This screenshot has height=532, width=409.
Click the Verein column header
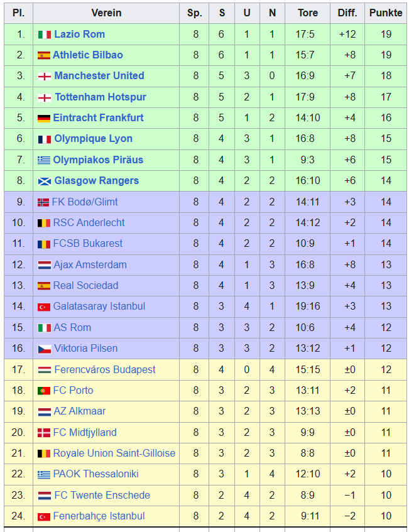106,13
